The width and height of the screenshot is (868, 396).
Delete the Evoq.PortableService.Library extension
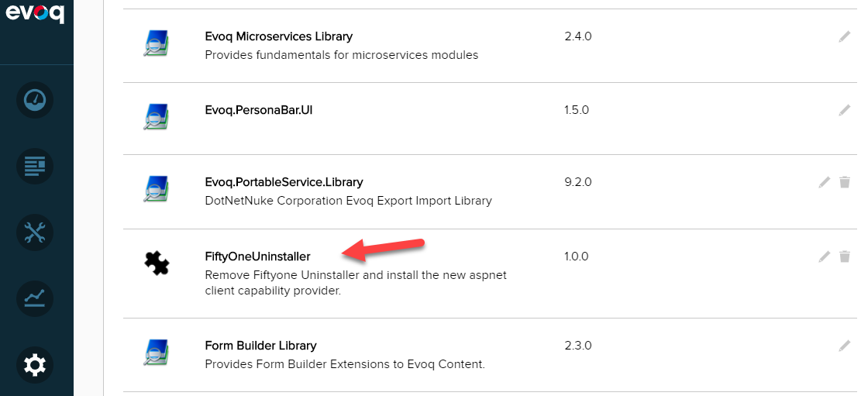(x=845, y=182)
